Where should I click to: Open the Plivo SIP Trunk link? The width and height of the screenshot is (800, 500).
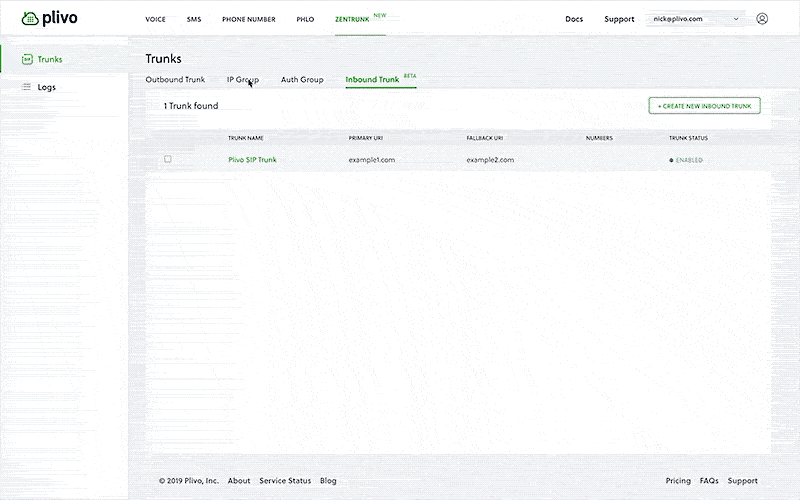pos(252,160)
